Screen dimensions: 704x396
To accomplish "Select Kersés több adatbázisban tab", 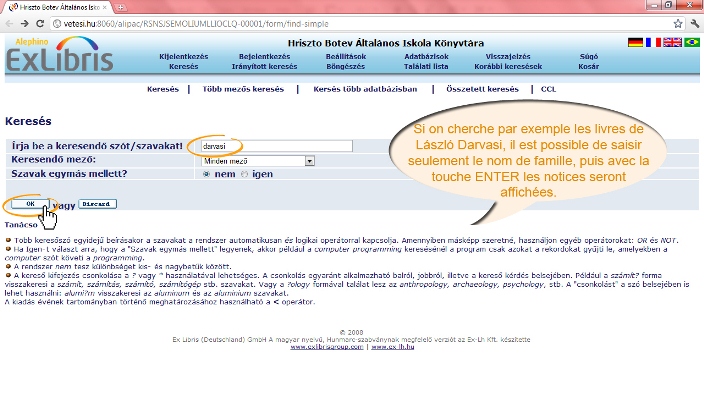I will [365, 89].
